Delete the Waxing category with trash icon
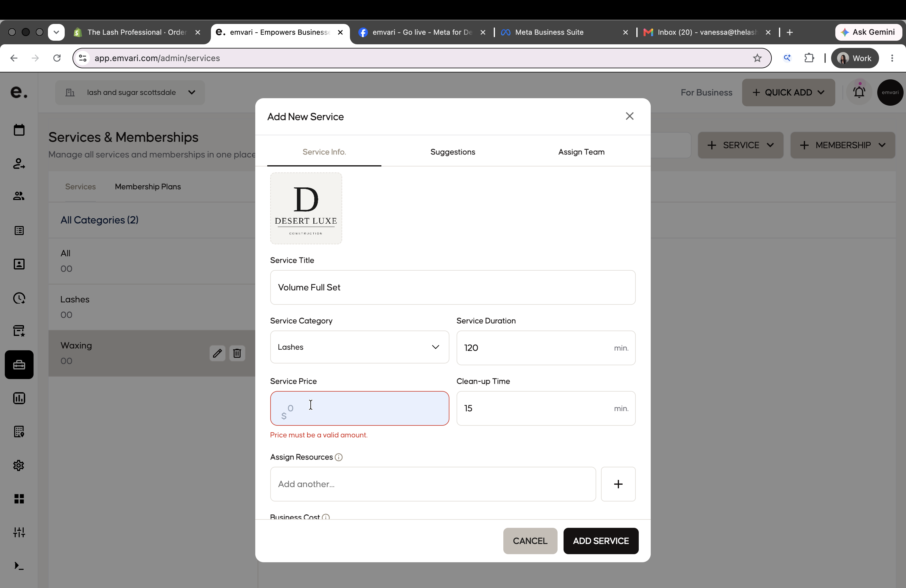Image resolution: width=906 pixels, height=588 pixels. point(237,353)
